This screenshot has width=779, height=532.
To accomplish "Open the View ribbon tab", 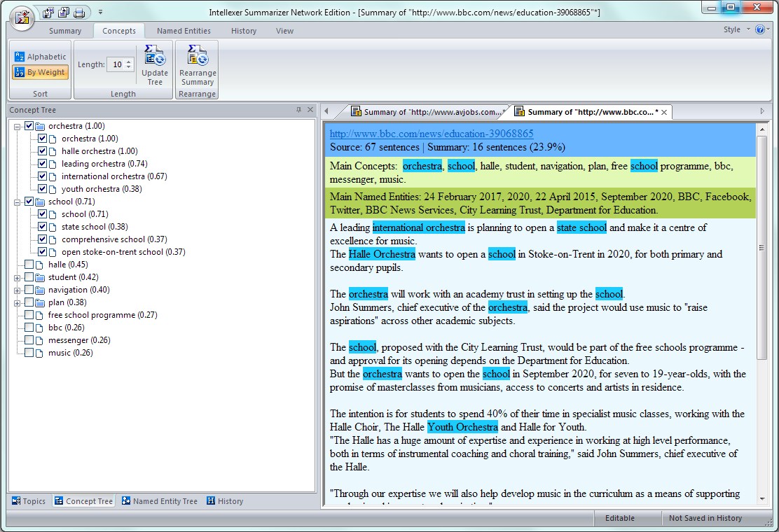I will (284, 31).
